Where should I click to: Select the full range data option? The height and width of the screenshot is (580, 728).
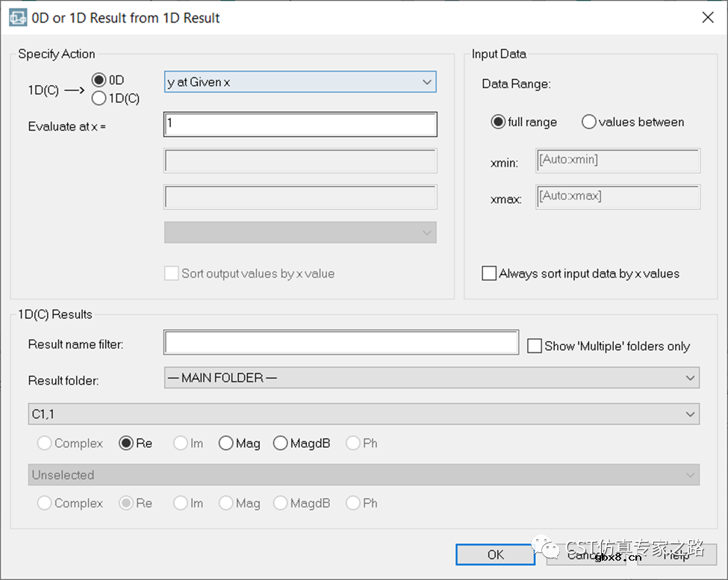pos(498,122)
